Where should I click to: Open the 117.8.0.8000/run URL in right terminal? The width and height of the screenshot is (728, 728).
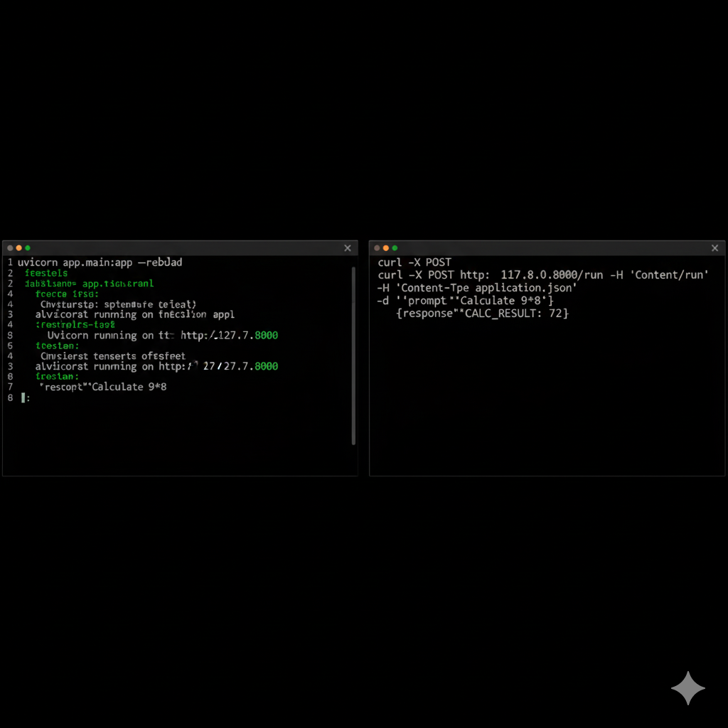click(x=551, y=274)
